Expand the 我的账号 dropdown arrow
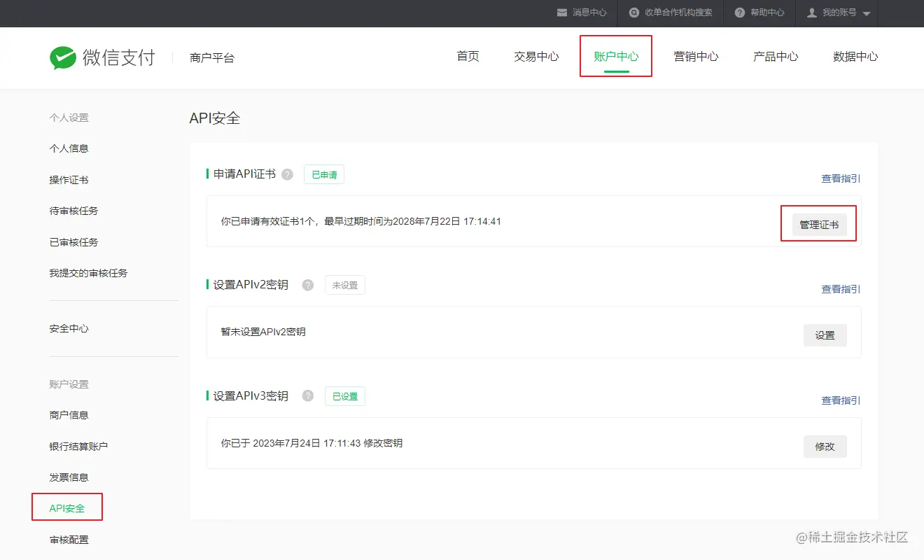The width and height of the screenshot is (924, 560). click(867, 14)
